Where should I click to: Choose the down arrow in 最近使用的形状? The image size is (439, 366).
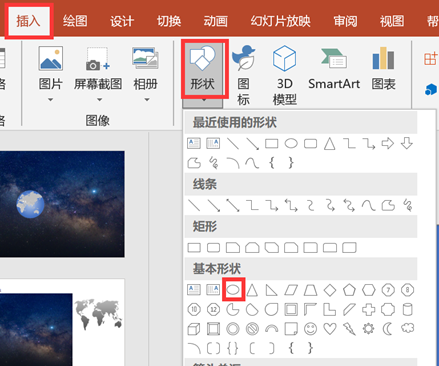pyautogui.click(x=407, y=144)
